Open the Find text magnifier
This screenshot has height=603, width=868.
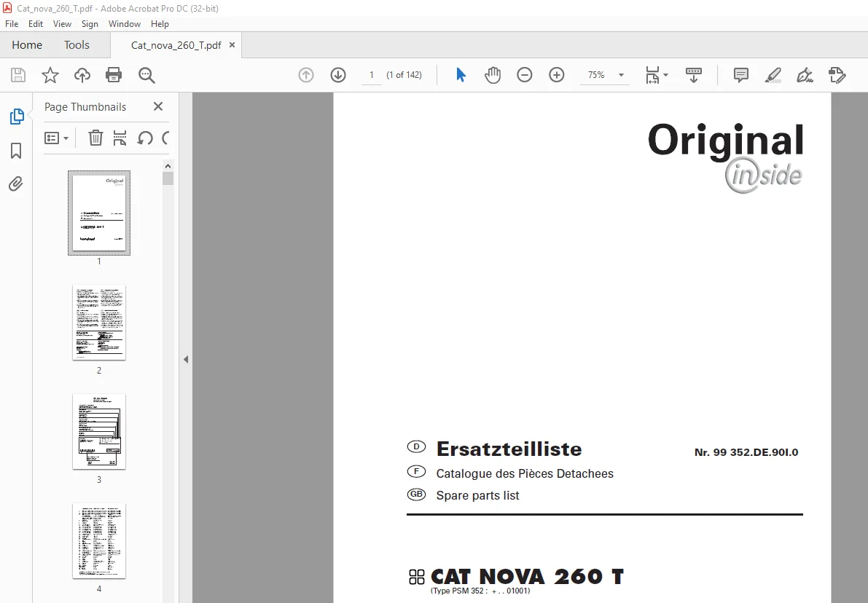click(146, 75)
